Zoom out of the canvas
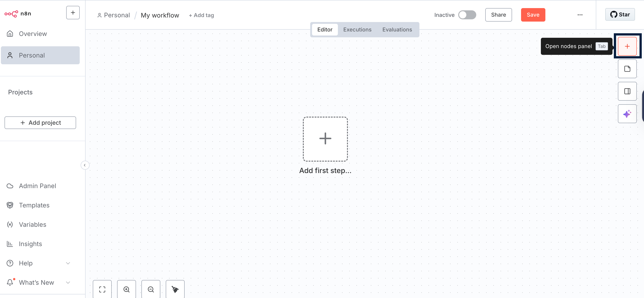 (150, 289)
